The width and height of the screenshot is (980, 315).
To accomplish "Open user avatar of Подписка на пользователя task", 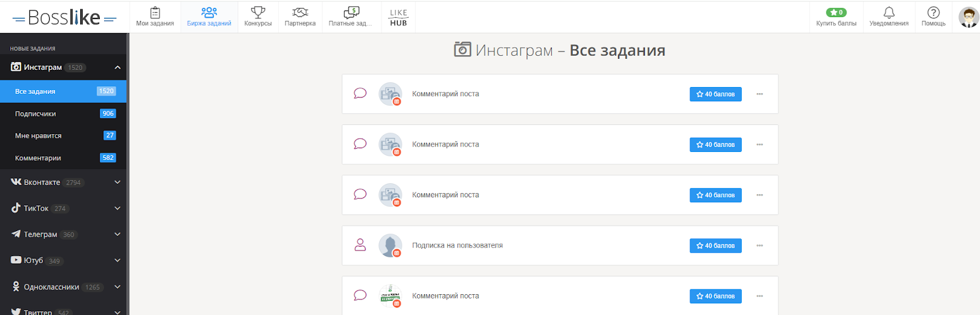I will point(390,246).
